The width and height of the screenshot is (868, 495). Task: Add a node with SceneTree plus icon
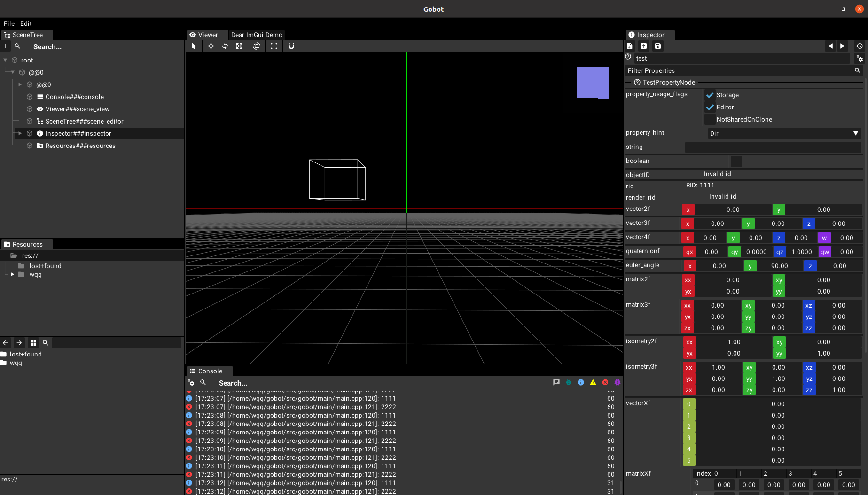point(5,46)
